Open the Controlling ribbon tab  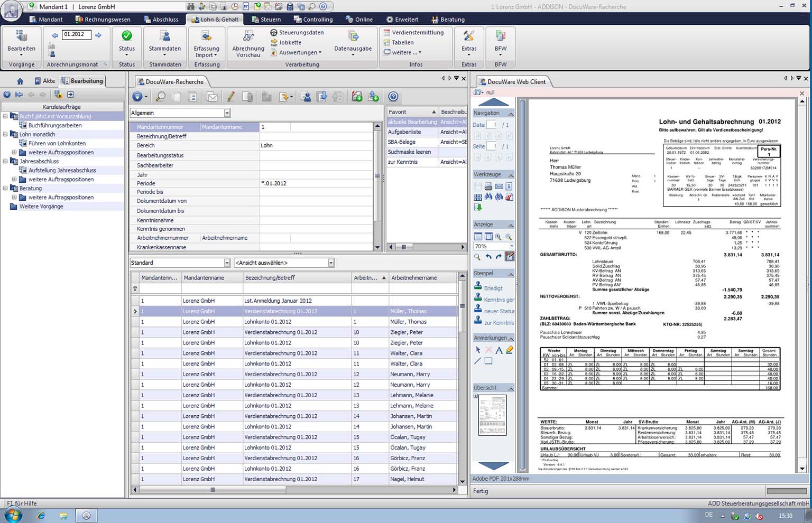pos(313,20)
